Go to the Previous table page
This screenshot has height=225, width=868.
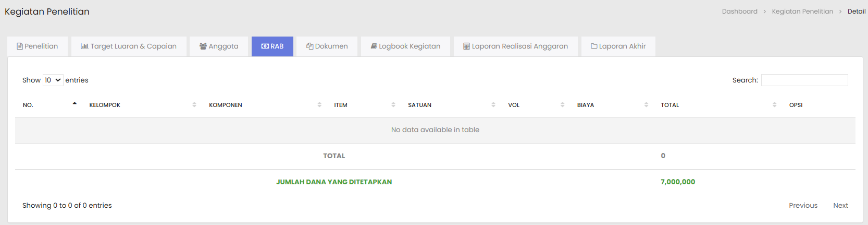click(x=803, y=206)
